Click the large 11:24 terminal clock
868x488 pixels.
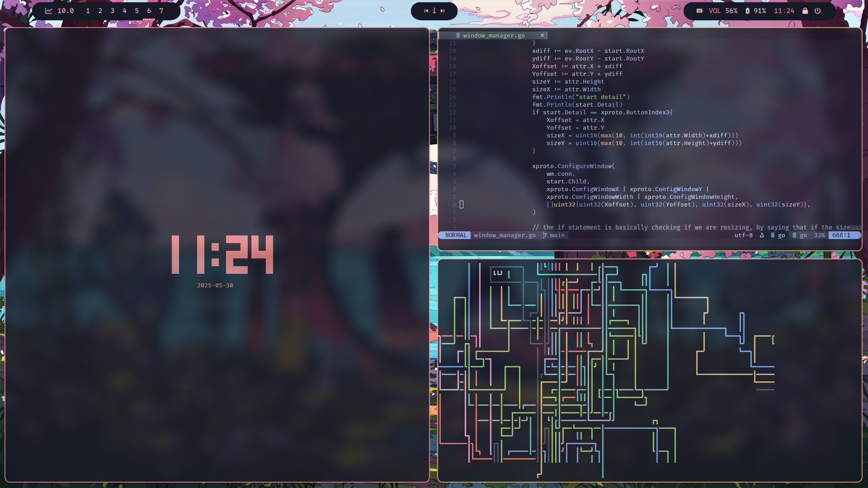tap(222, 254)
